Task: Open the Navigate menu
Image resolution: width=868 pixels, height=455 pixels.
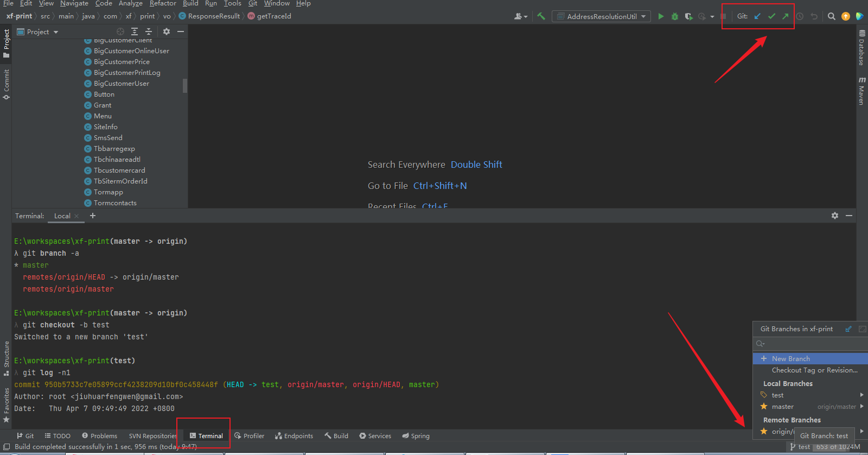Action: coord(74,3)
